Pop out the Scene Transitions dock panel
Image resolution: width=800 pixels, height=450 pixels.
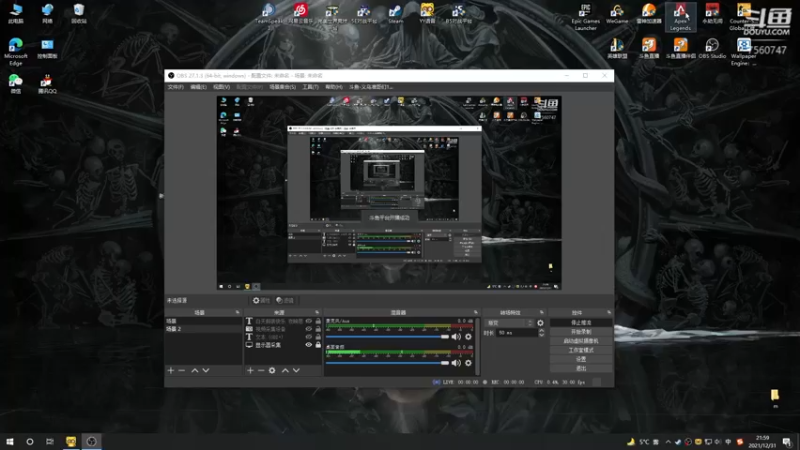click(x=541, y=312)
